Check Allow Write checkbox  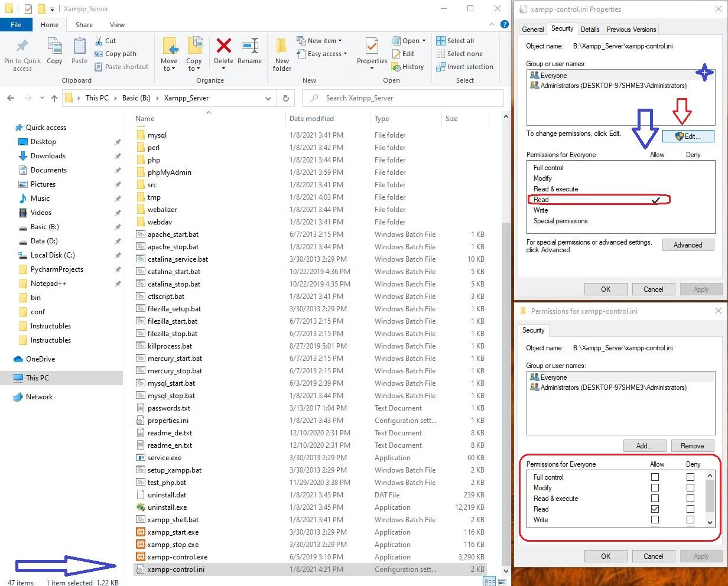655,519
